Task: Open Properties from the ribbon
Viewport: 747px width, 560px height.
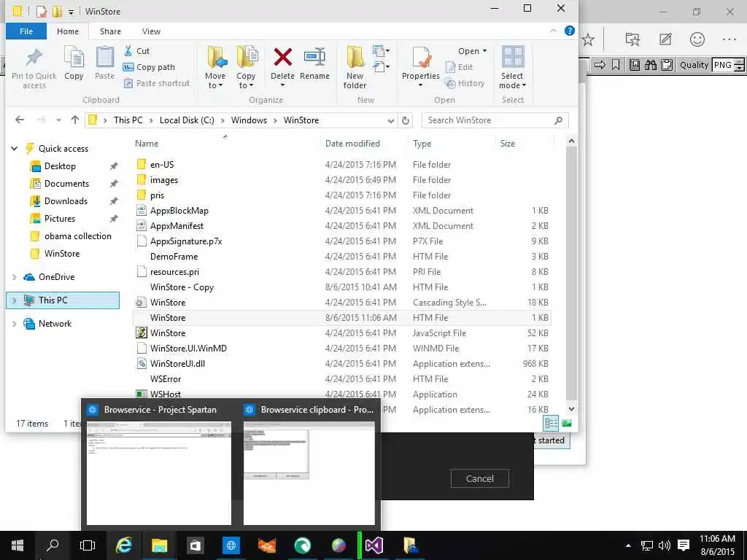Action: click(x=421, y=66)
